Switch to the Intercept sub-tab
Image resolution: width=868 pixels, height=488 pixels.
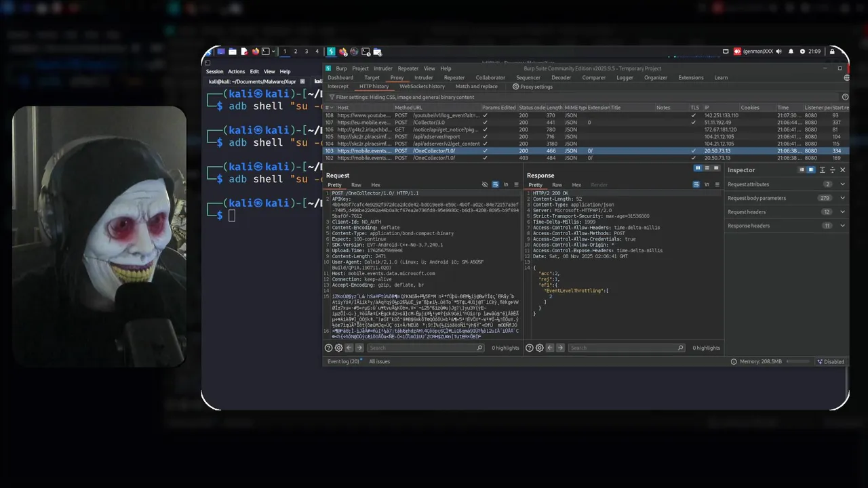338,87
